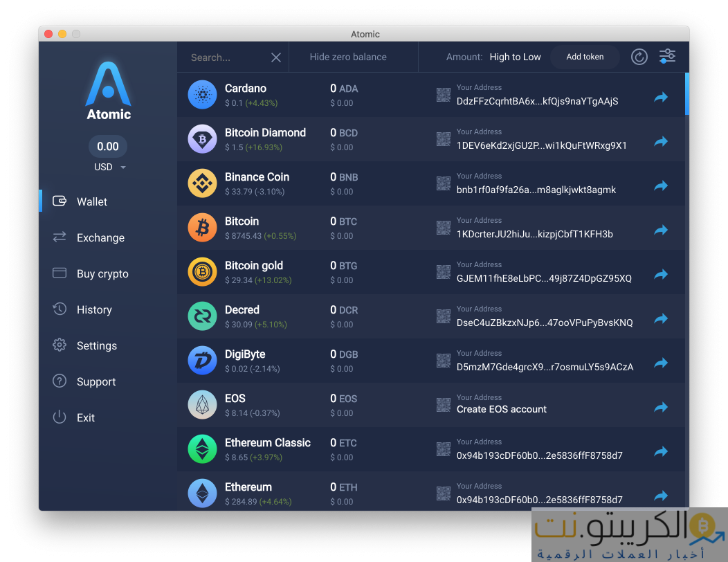Expand the USD currency dropdown

point(123,167)
